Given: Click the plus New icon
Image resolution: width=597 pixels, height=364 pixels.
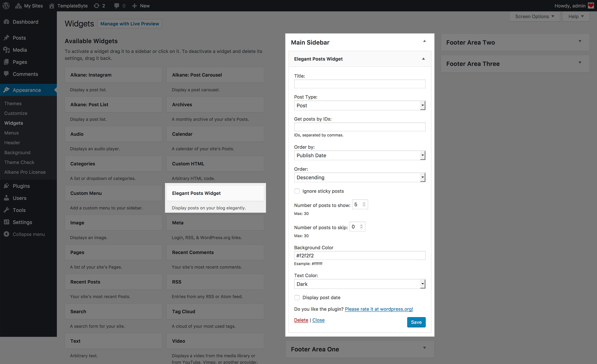Looking at the screenshot, I should (x=135, y=6).
